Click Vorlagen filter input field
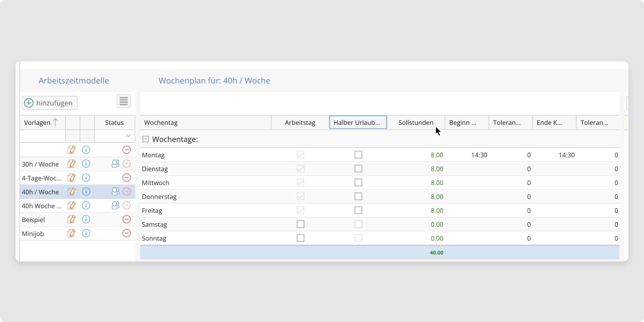This screenshot has height=322, width=644. point(43,136)
